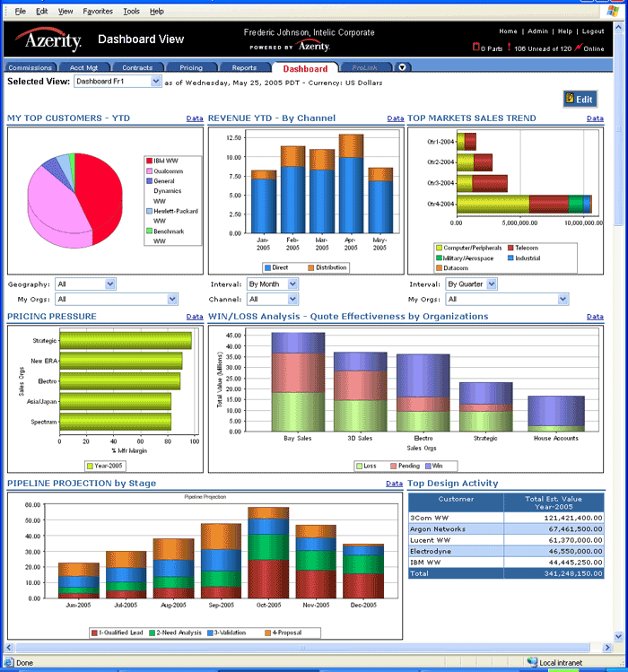Screen dimensions: 628x672
Task: Open the File menu
Action: click(x=20, y=11)
